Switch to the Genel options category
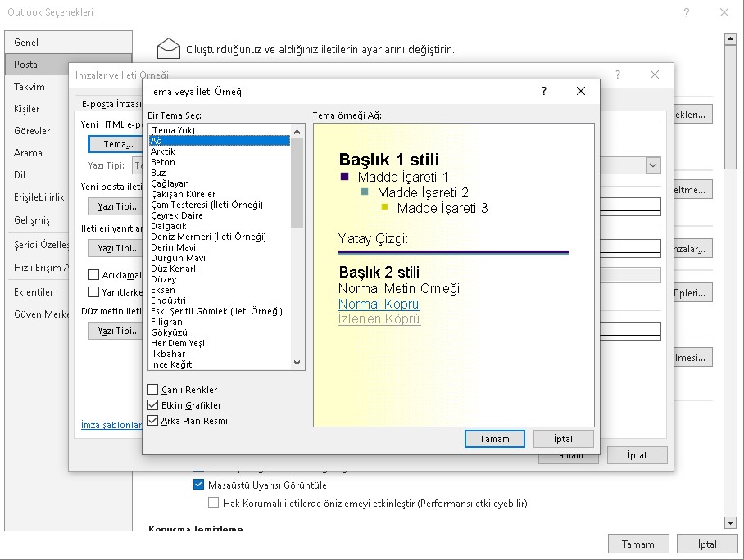744x560 pixels. [x=26, y=43]
